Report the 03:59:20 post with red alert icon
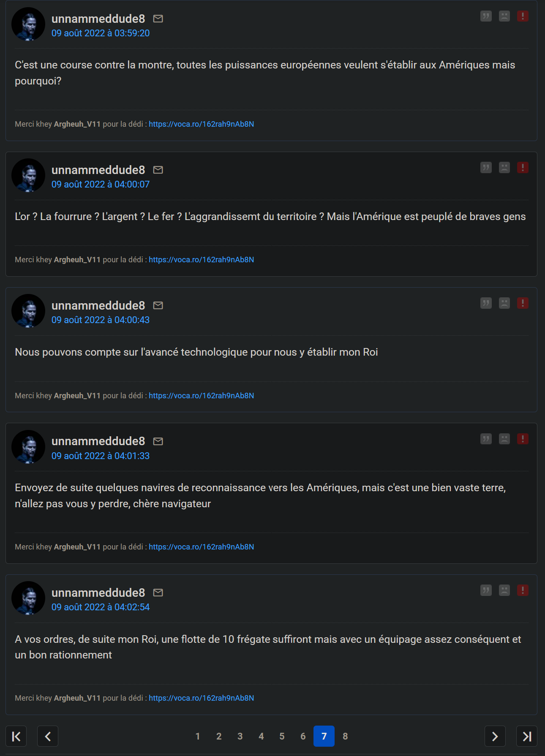 point(523,16)
